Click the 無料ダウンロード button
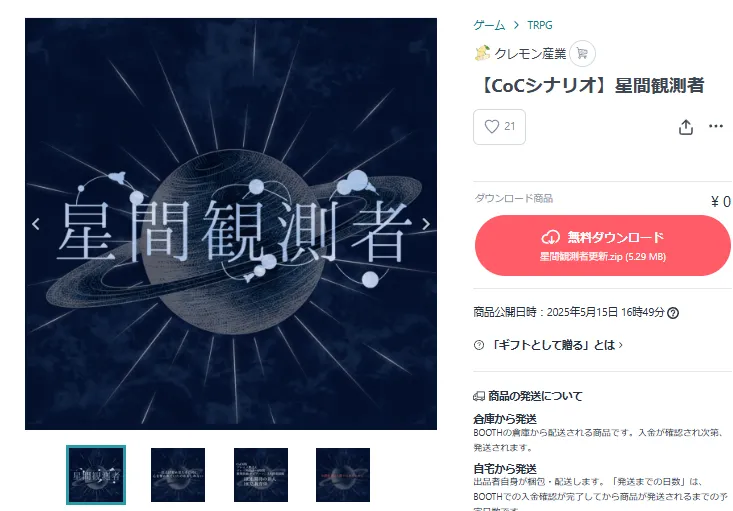The image size is (733, 511). (602, 245)
